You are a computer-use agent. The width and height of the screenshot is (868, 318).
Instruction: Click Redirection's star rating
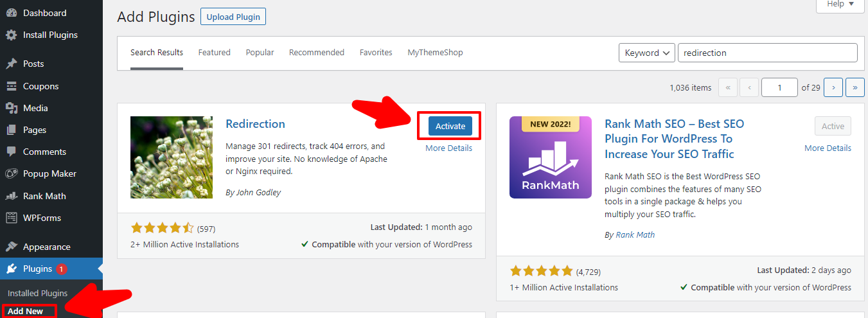pos(162,228)
